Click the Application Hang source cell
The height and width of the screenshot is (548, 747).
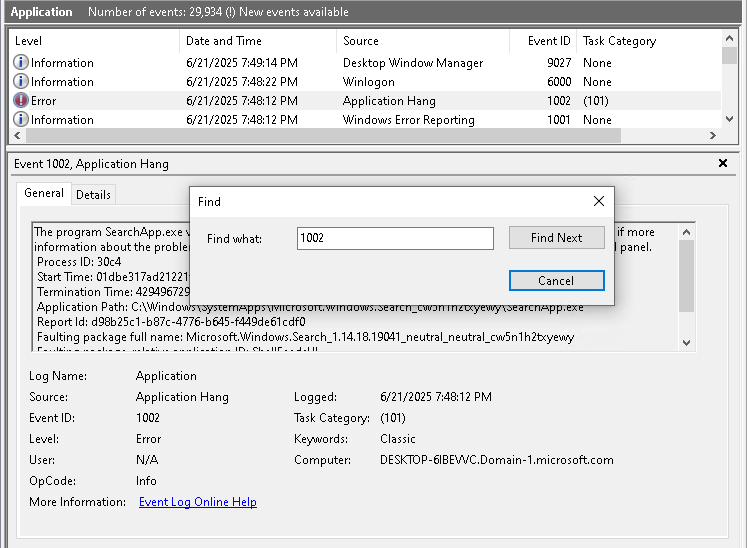tap(389, 101)
